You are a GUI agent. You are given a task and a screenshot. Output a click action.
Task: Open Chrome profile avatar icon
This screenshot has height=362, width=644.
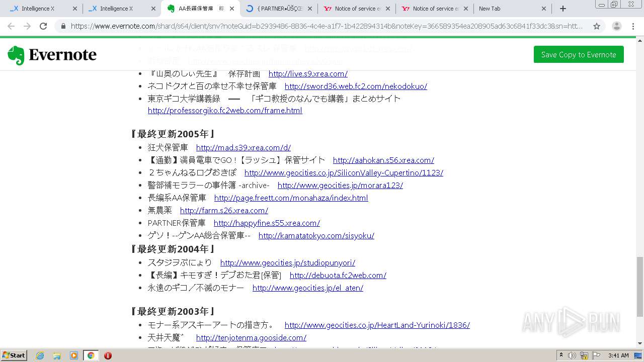click(x=617, y=26)
